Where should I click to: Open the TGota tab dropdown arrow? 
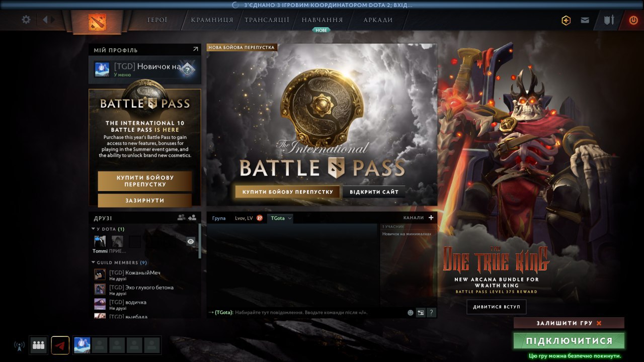[x=290, y=219]
